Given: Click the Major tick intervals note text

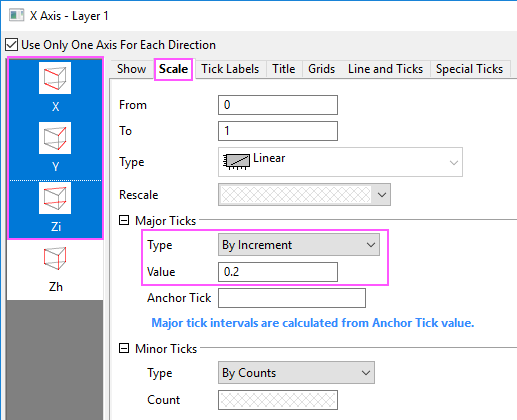Looking at the screenshot, I should pyautogui.click(x=313, y=323).
